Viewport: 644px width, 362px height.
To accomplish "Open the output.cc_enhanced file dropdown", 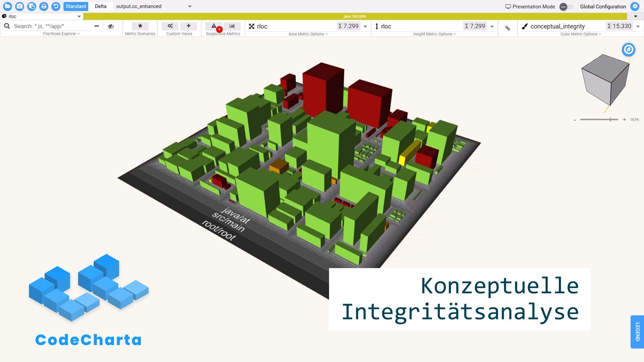I will 190,6.
